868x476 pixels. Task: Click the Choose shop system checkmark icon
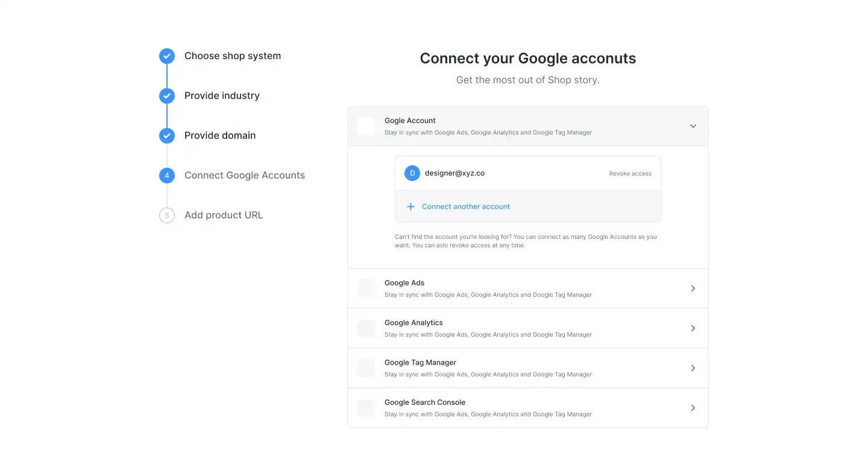[167, 56]
